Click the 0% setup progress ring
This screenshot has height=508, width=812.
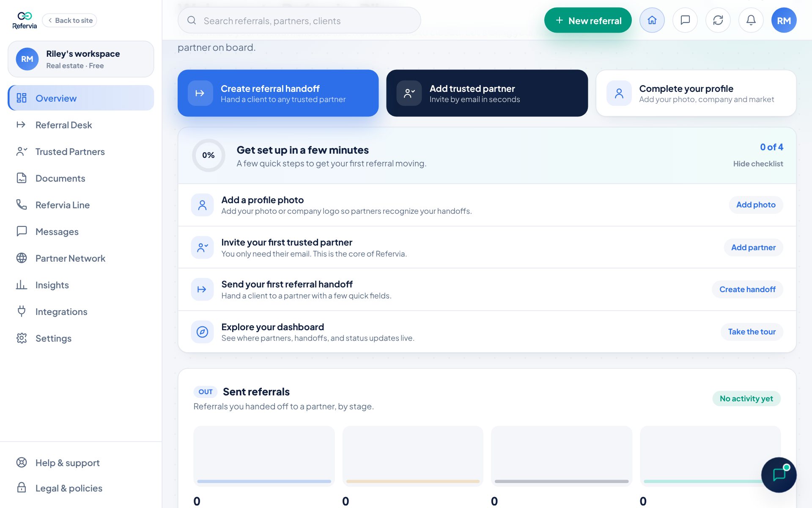208,155
